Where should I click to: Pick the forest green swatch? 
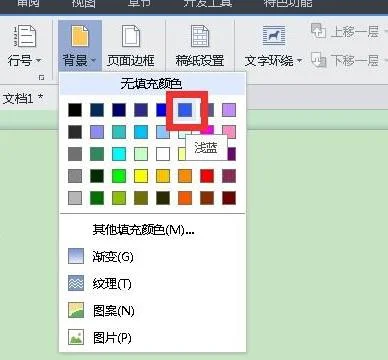(97, 198)
